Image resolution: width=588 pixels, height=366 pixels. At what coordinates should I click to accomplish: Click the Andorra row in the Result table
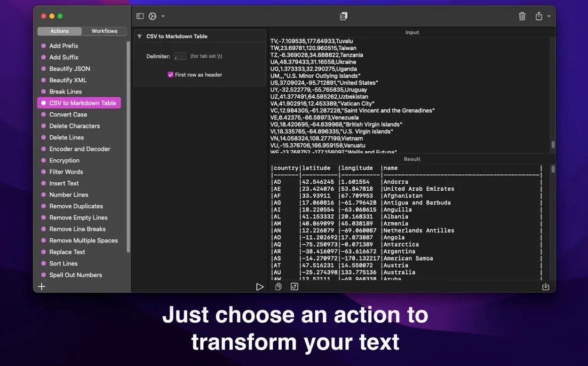coord(406,182)
